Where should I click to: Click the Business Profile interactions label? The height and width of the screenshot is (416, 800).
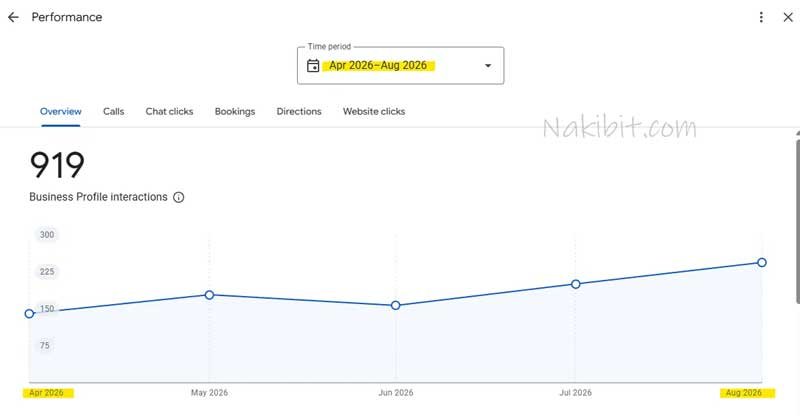click(x=98, y=197)
